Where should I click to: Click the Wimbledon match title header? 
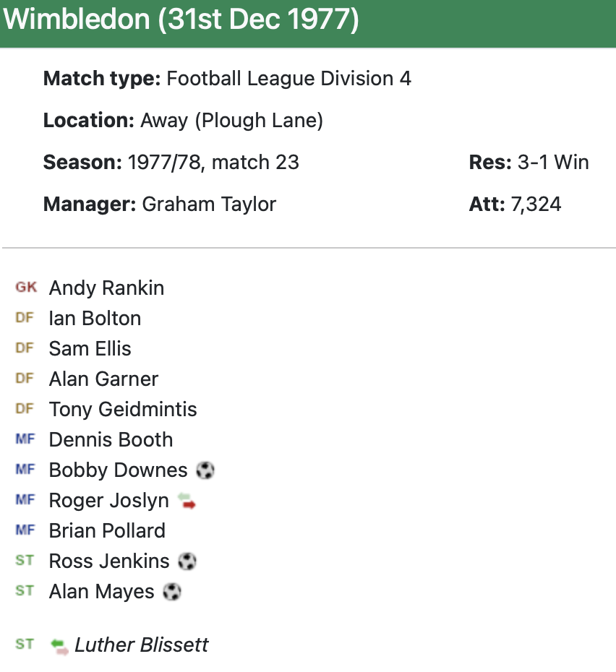[x=181, y=20]
